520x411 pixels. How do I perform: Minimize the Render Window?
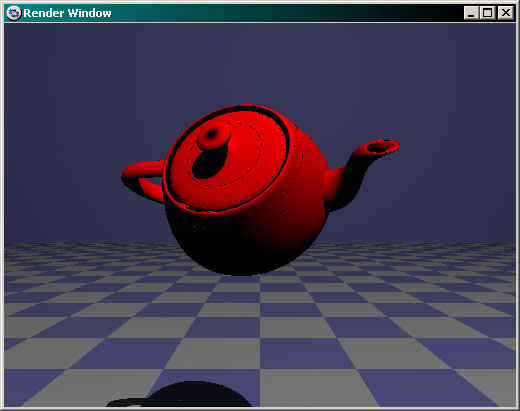click(x=471, y=13)
